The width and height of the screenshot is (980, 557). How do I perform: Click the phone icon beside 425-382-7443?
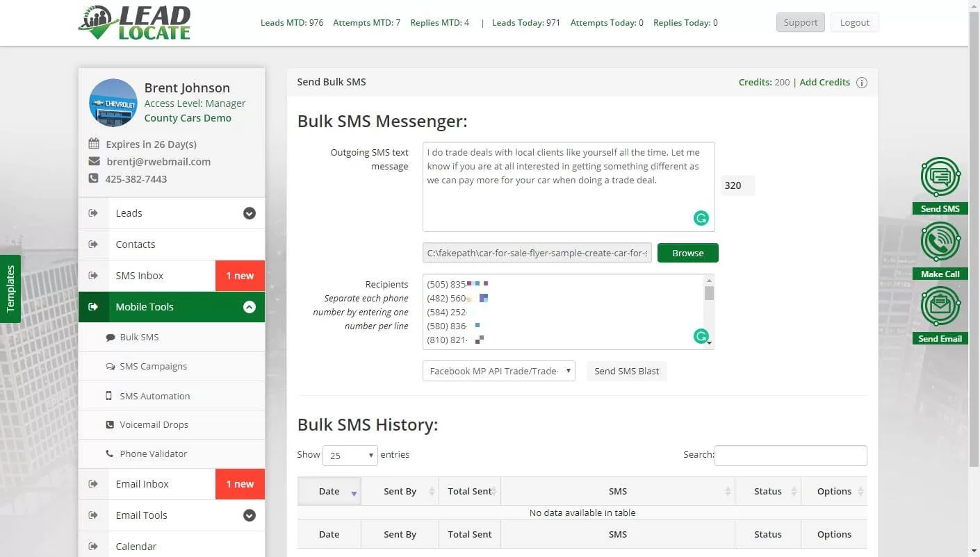[x=94, y=178]
